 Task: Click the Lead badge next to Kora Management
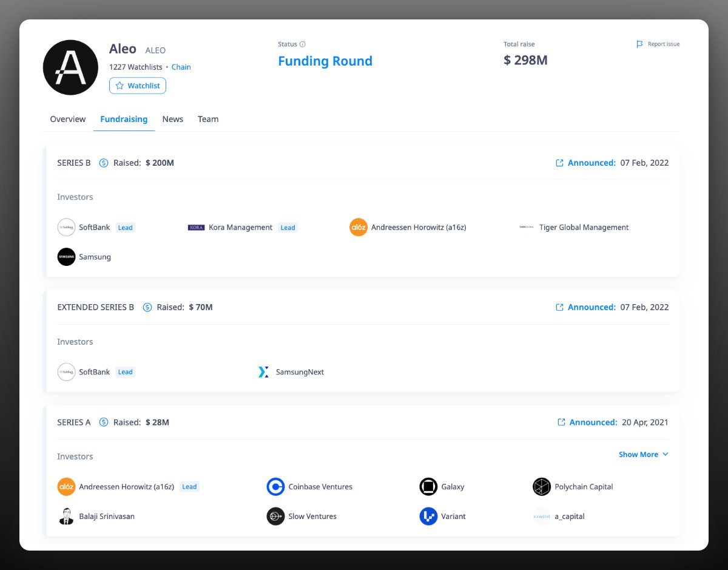pyautogui.click(x=288, y=228)
